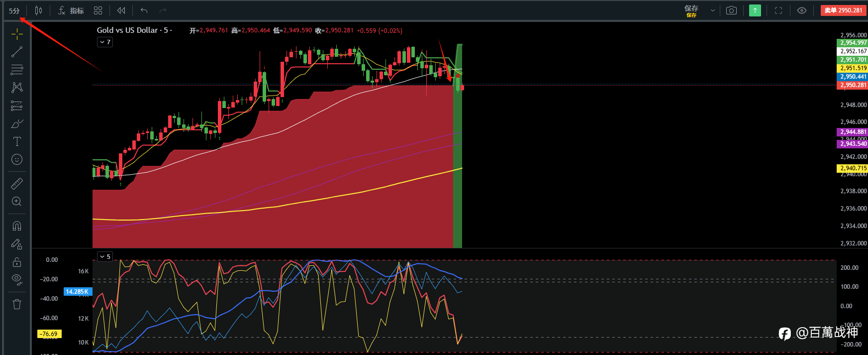868x355 pixels.
Task: Open the layout grid selector
Action: (x=98, y=10)
